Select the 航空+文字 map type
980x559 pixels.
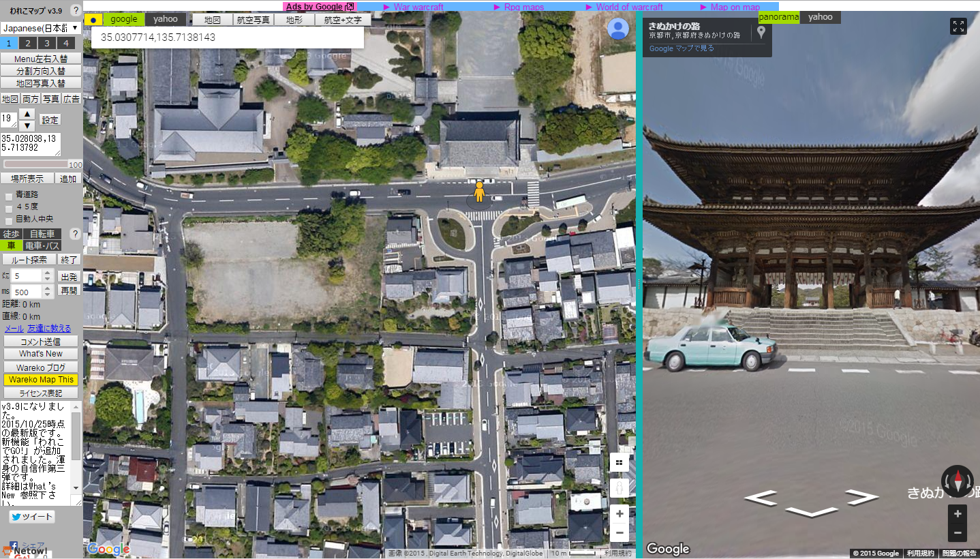coord(343,20)
